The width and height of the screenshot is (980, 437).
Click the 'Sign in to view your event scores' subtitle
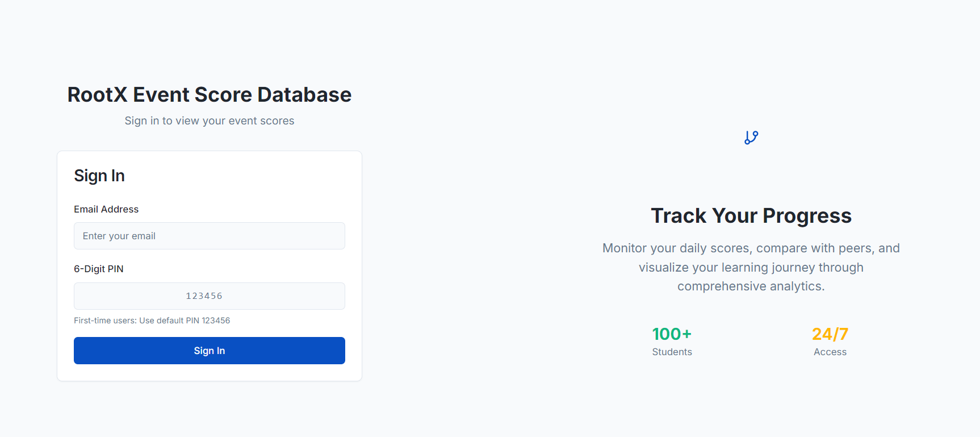coord(209,120)
